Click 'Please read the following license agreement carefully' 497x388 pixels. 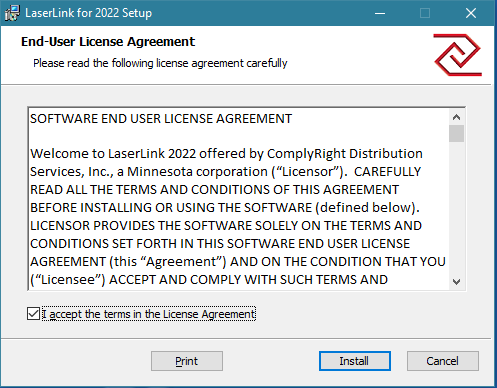click(x=160, y=63)
